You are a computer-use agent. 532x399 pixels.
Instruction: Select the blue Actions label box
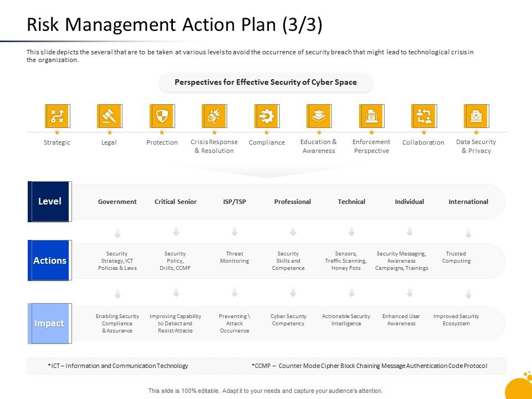(49, 260)
